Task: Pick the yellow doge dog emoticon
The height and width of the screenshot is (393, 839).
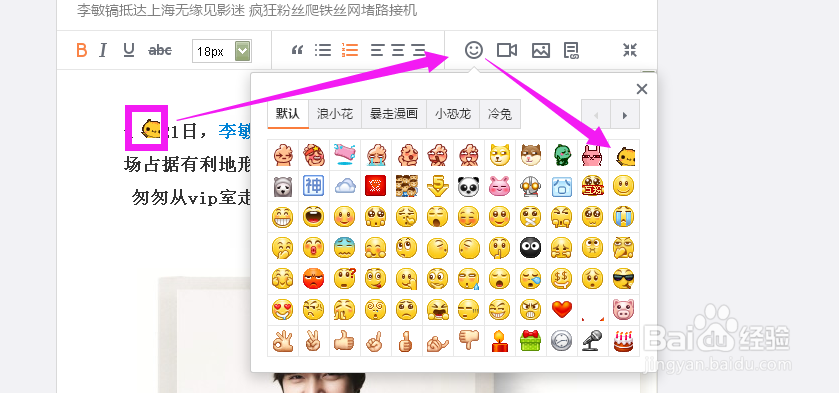Action: [500, 155]
